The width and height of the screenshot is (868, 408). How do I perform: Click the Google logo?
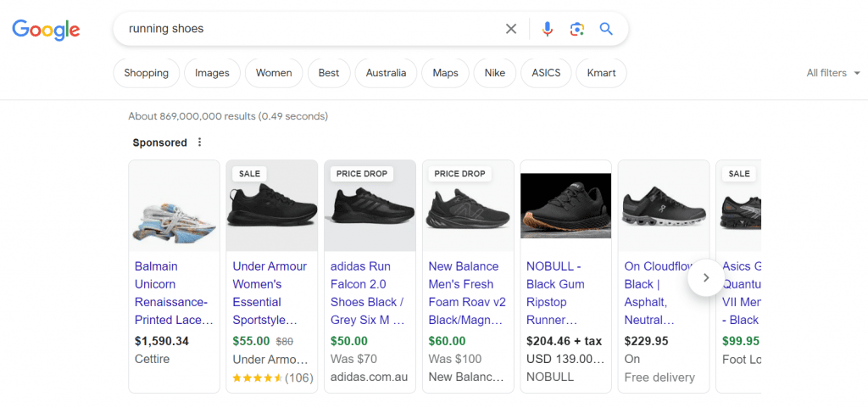coord(46,30)
